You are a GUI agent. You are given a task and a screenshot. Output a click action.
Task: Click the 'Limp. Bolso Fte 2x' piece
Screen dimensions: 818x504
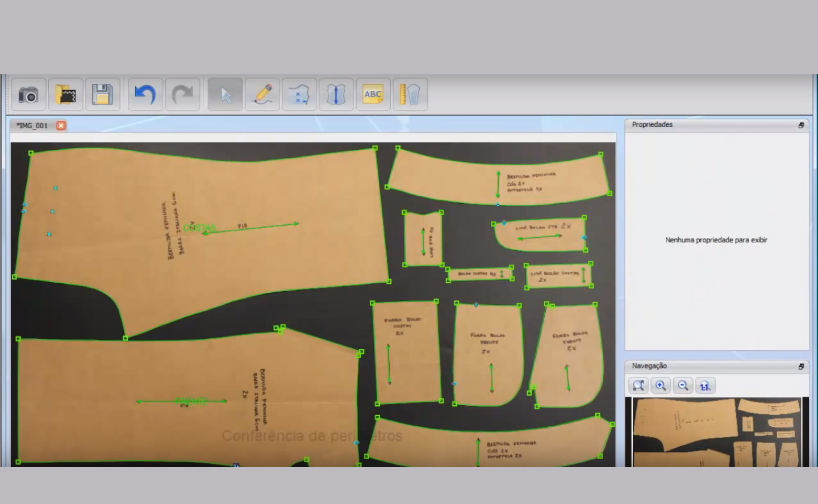[x=540, y=234]
